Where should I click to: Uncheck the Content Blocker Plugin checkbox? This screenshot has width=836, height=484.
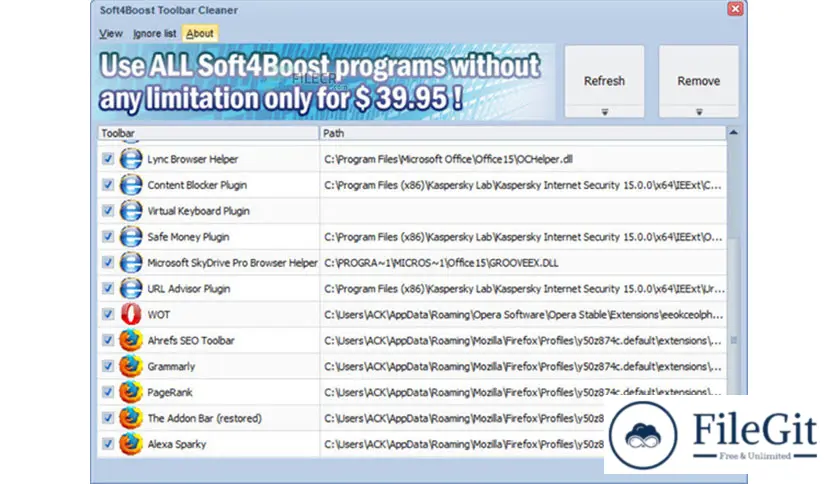[x=108, y=185]
